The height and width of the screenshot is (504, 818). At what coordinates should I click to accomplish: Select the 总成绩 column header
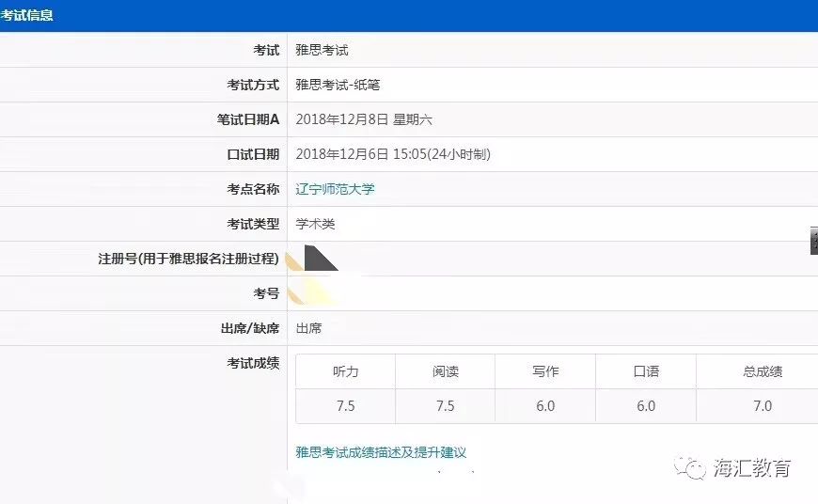click(x=762, y=371)
